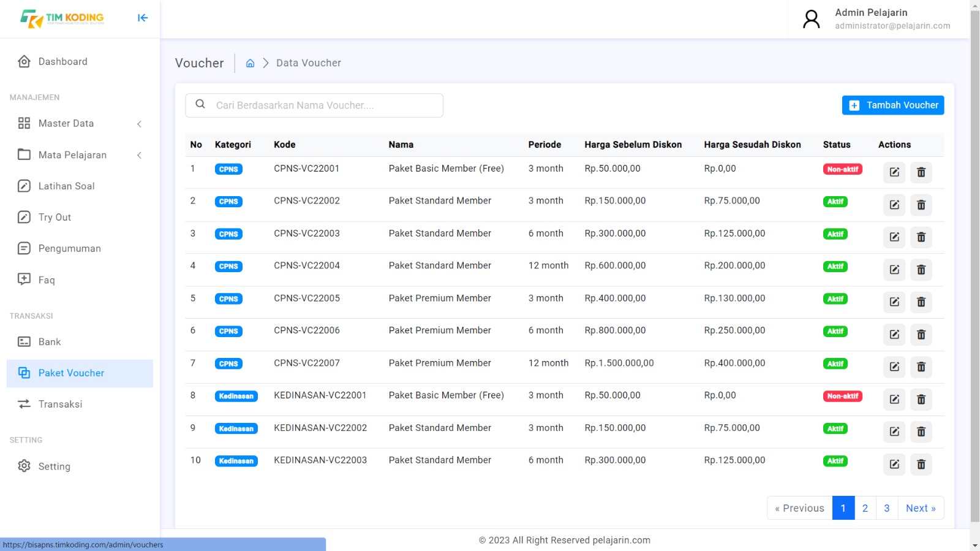Screen dimensions: 980x551
Task: Edit voucher KEDINASAN-VC22003
Action: [894, 465]
